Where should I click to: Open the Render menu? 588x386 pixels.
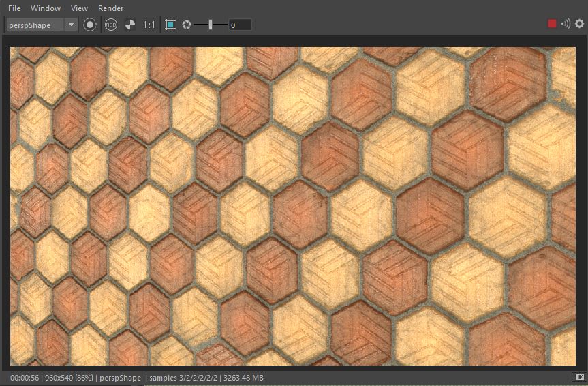(110, 8)
